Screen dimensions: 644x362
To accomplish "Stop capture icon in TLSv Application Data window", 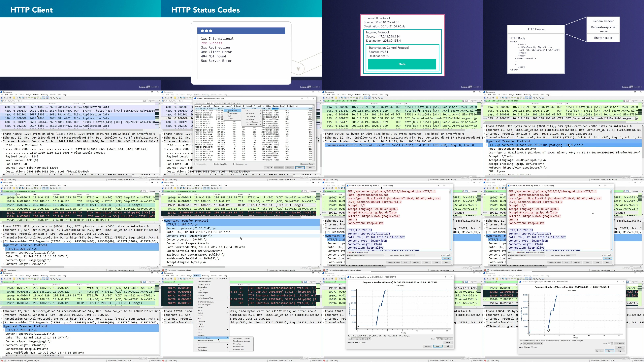I will (5, 98).
